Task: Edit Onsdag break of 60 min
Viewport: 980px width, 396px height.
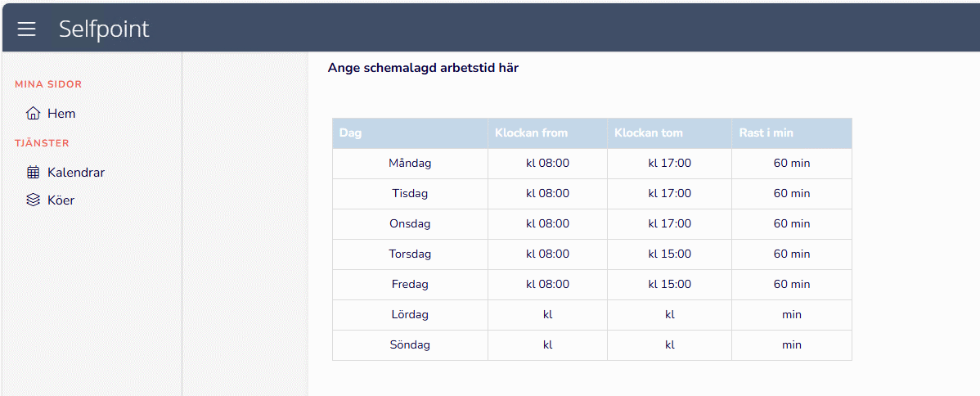Action: click(x=791, y=223)
